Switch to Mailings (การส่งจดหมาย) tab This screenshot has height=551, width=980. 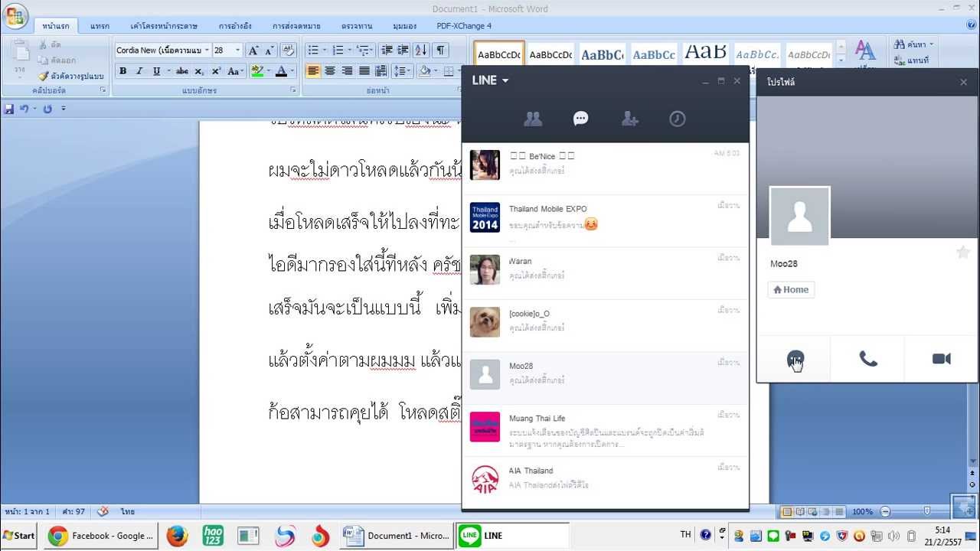pos(296,26)
